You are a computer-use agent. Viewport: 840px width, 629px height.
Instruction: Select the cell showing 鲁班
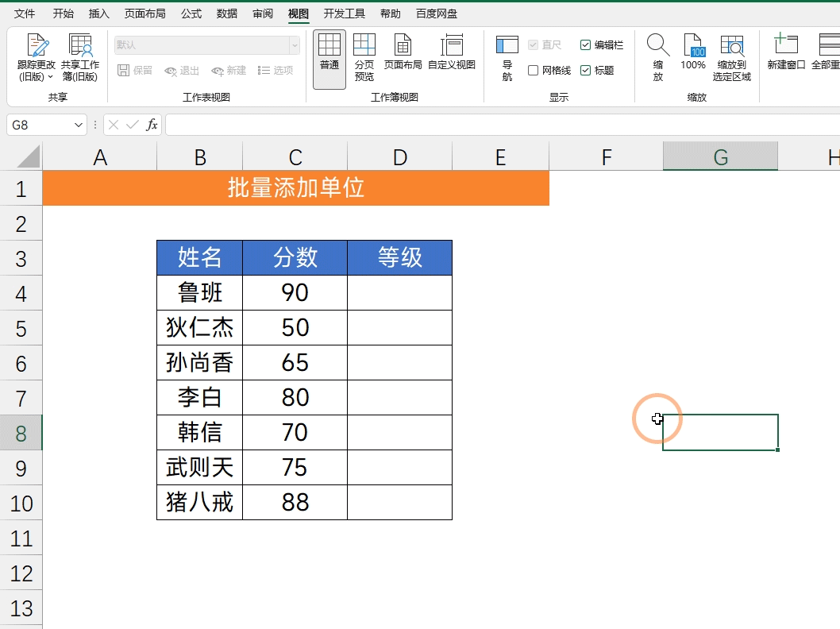[x=199, y=292]
